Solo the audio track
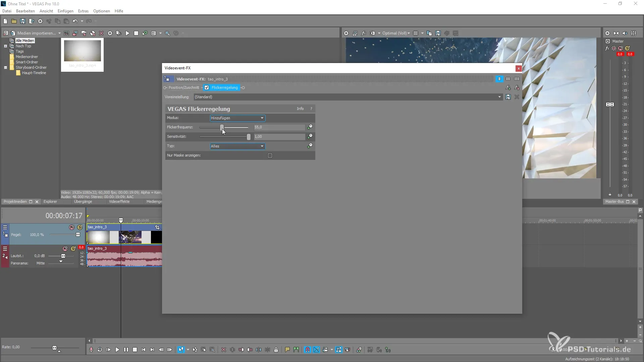 tap(73, 249)
